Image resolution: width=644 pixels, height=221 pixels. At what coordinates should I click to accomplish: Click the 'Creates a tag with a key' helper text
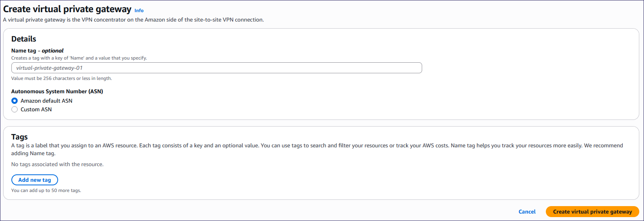pos(79,58)
